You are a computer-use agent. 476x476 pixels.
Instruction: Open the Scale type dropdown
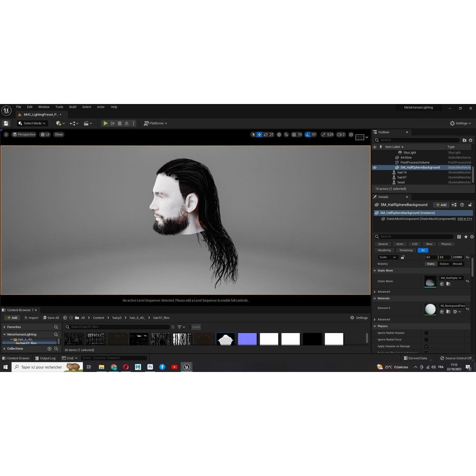[x=388, y=257]
